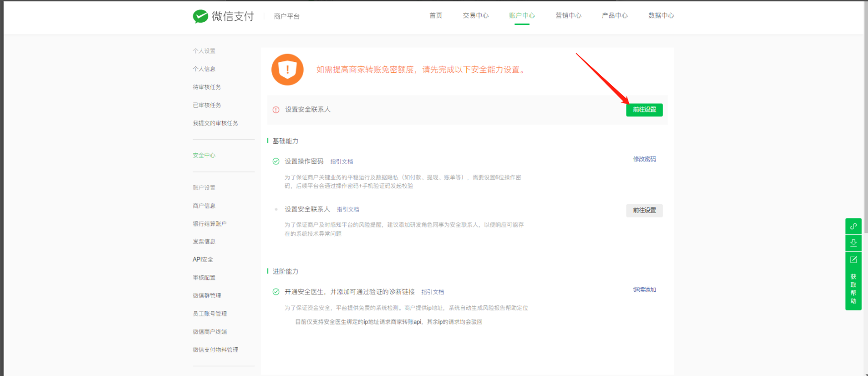Select API安全 in the left sidebar
The height and width of the screenshot is (376, 868).
[x=203, y=260]
